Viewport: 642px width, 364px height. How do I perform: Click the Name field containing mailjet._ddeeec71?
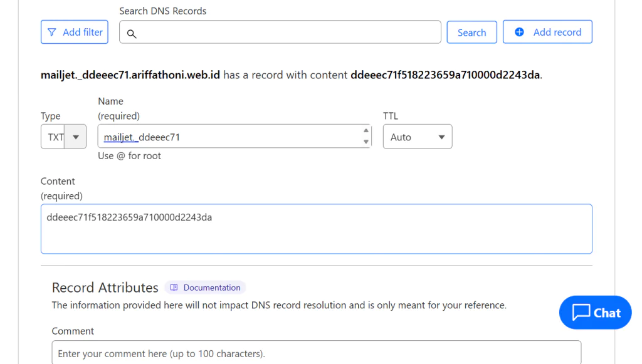click(234, 136)
